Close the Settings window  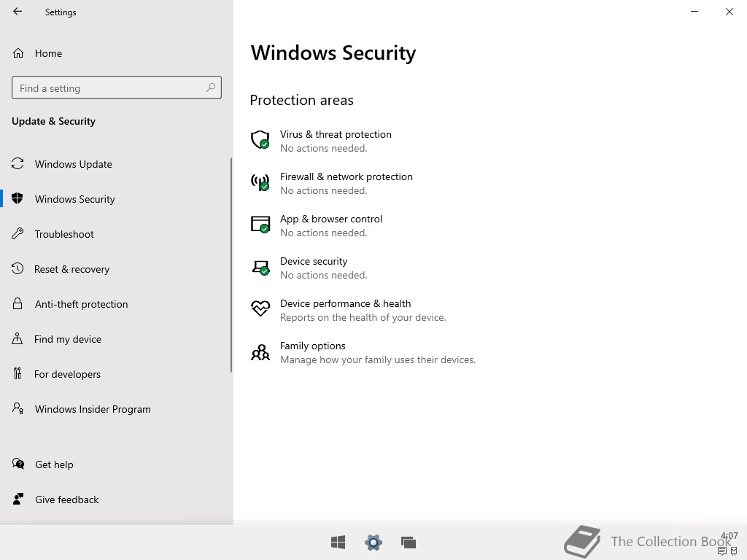[729, 12]
